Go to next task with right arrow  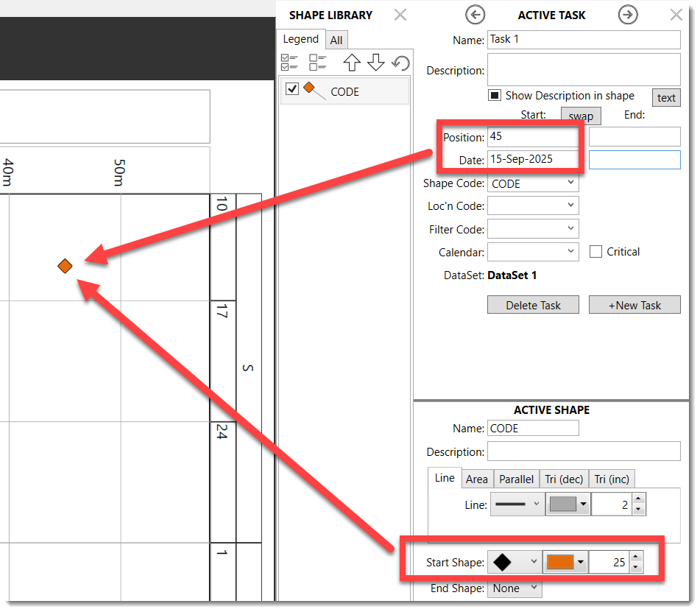click(628, 15)
